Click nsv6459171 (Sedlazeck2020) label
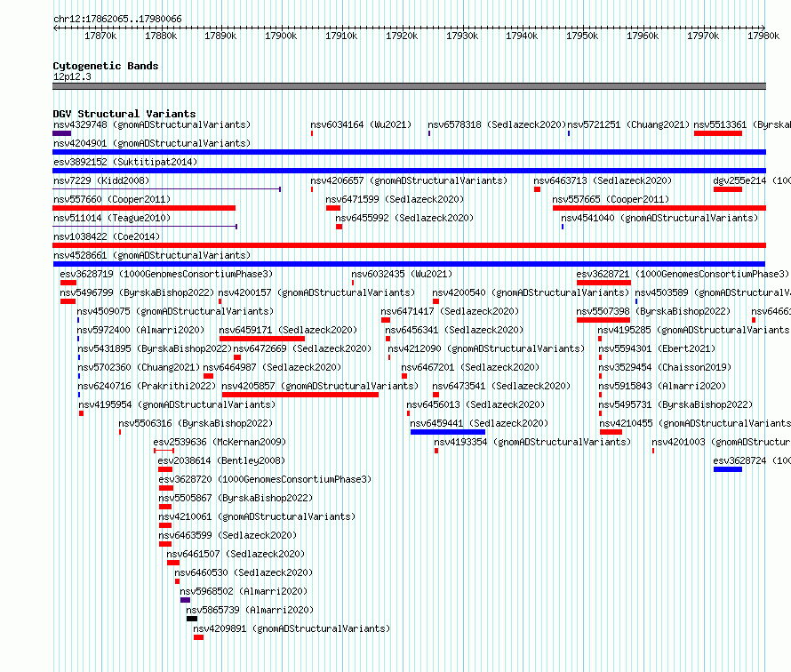 click(x=288, y=330)
